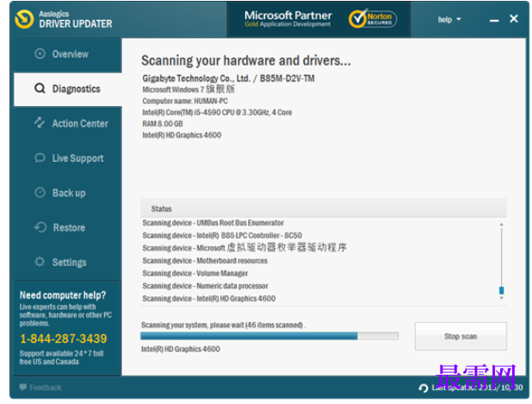Click the Norton Secured badge

(373, 19)
